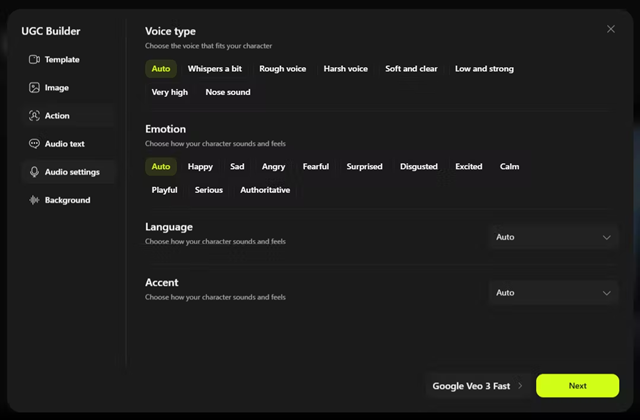Pick the Surprised emotion

coord(364,167)
